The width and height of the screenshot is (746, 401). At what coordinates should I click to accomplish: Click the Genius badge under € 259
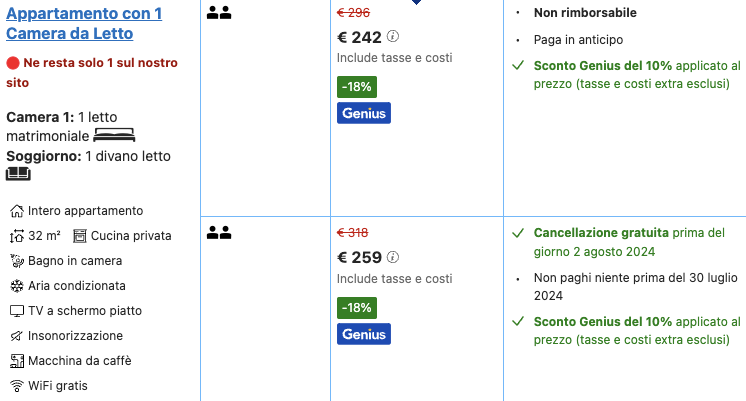click(x=363, y=333)
